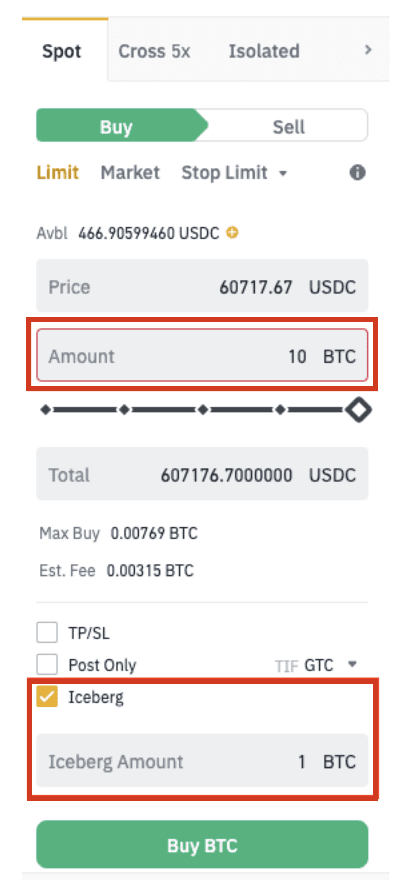Click the first slider diamond marker
The image size is (398, 882).
pos(46,410)
